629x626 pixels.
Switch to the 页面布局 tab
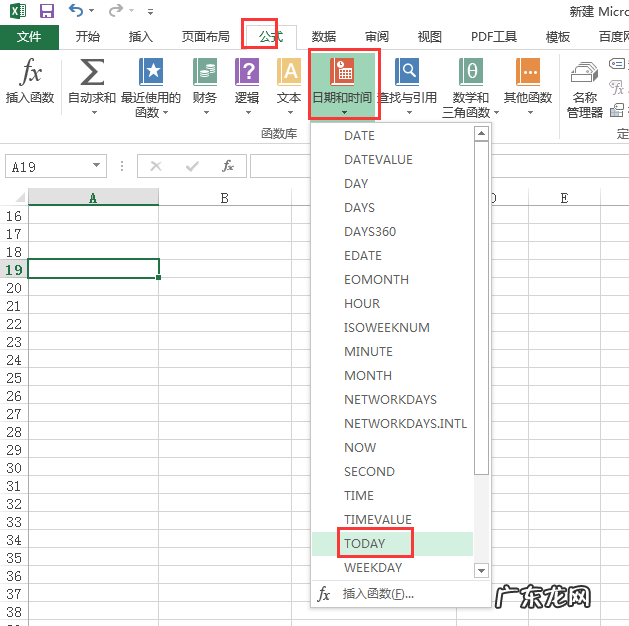pos(206,37)
